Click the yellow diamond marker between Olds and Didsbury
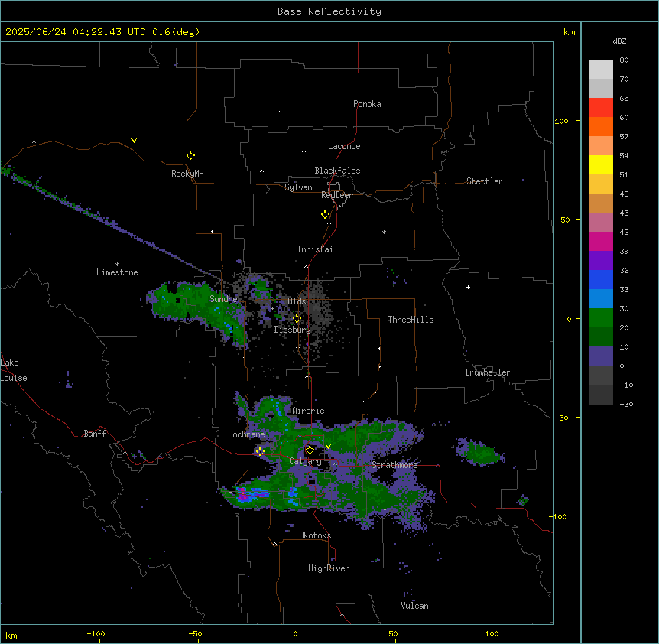The height and width of the screenshot is (644, 659). pyautogui.click(x=297, y=319)
